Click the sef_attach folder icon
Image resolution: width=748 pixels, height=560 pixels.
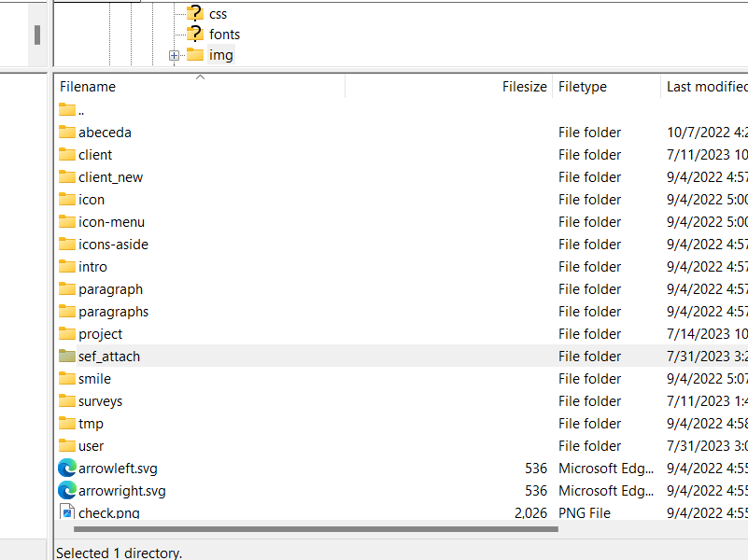tap(67, 357)
